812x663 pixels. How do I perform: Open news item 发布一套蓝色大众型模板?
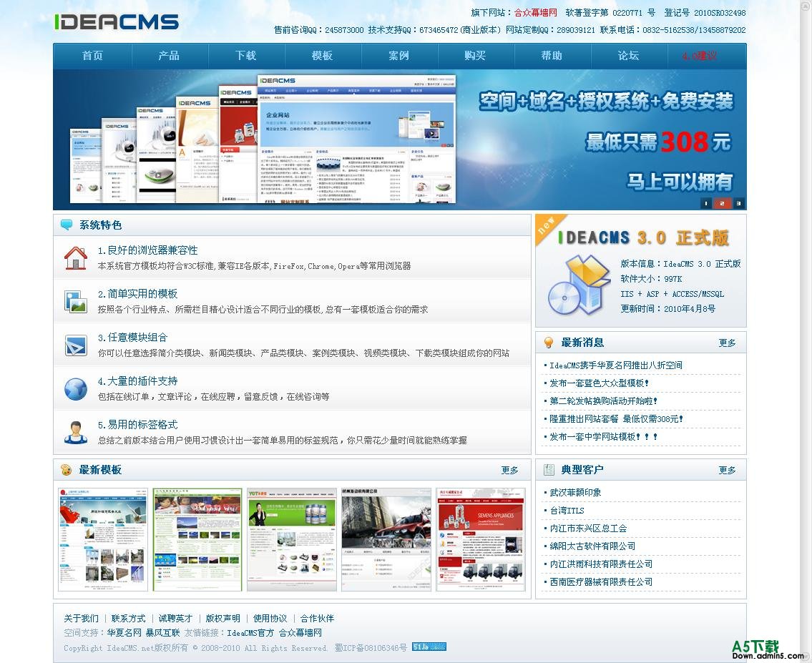coord(599,383)
